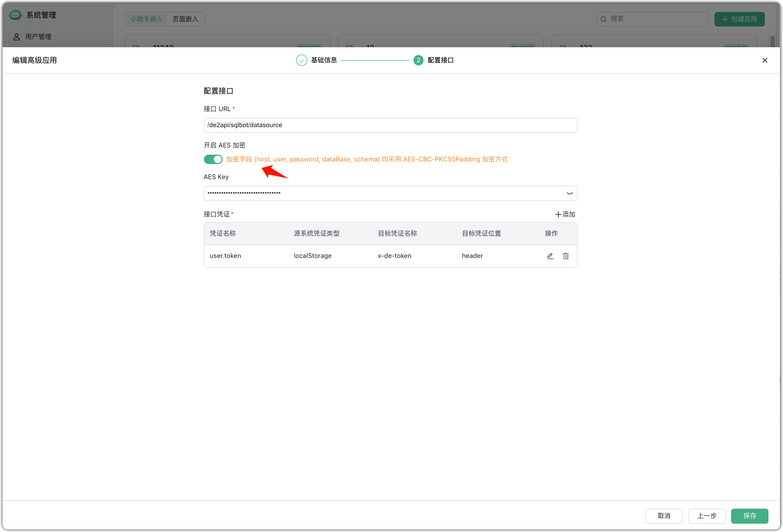Return to previous step with 上一步
The height and width of the screenshot is (532, 783).
[x=707, y=516]
